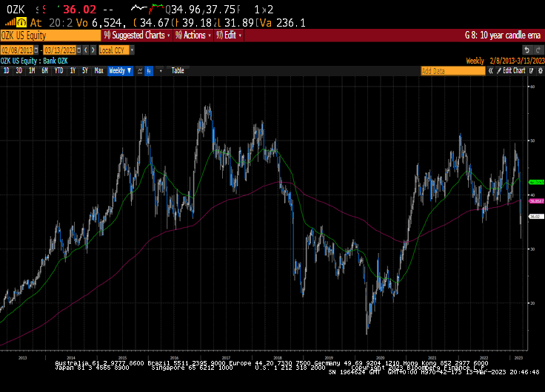The width and height of the screenshot is (545, 392).
Task: Select the 1D time range
Action: [6, 71]
